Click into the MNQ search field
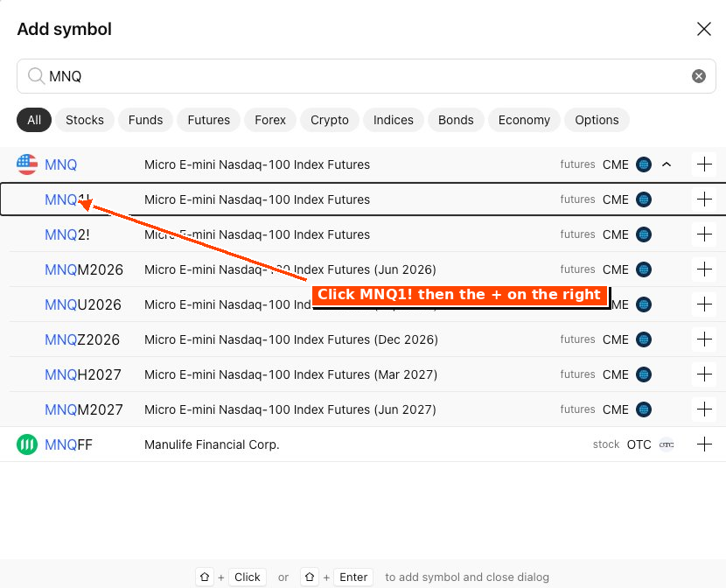The height and width of the screenshot is (588, 726). tap(366, 76)
